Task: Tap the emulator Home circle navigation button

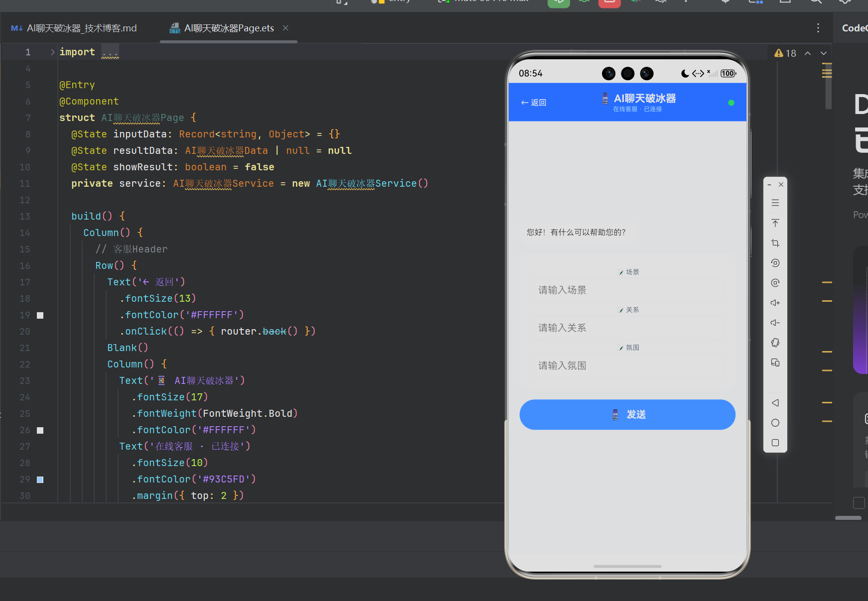Action: click(775, 423)
